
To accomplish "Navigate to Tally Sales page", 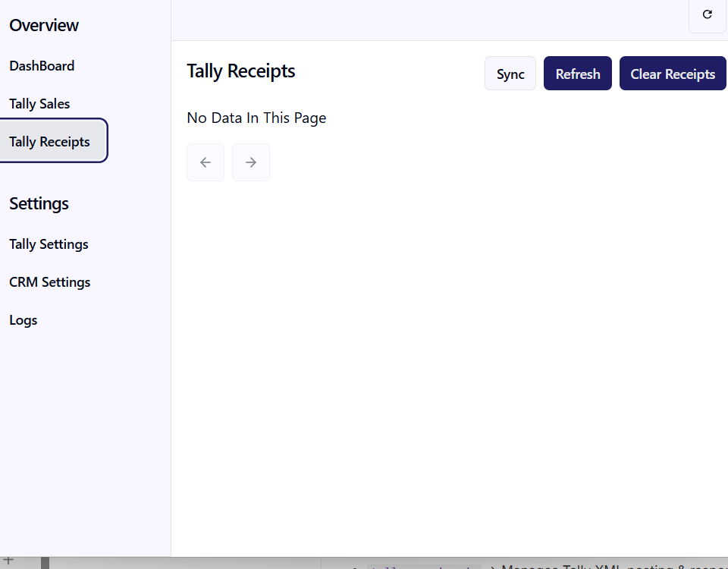I will tap(39, 104).
